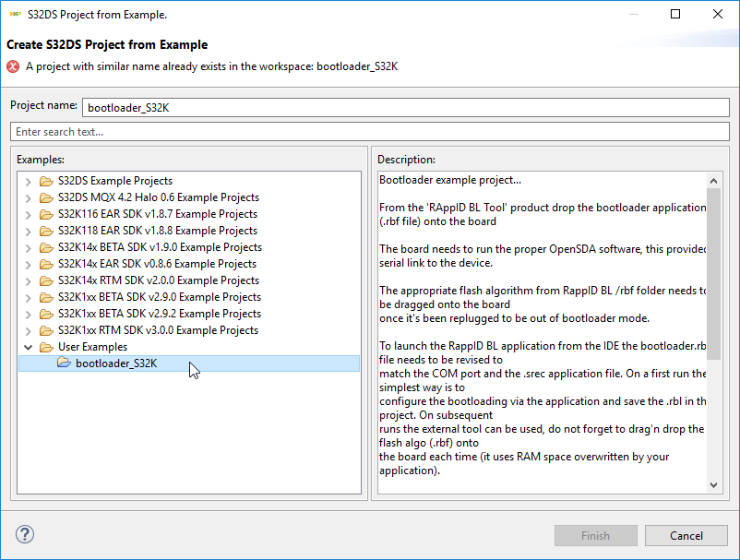
Task: Maximize the S32DS Project from Example window
Action: [675, 14]
